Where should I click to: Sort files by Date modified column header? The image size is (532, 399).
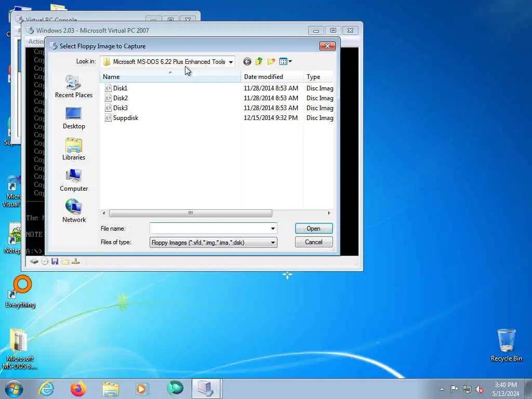(272, 77)
